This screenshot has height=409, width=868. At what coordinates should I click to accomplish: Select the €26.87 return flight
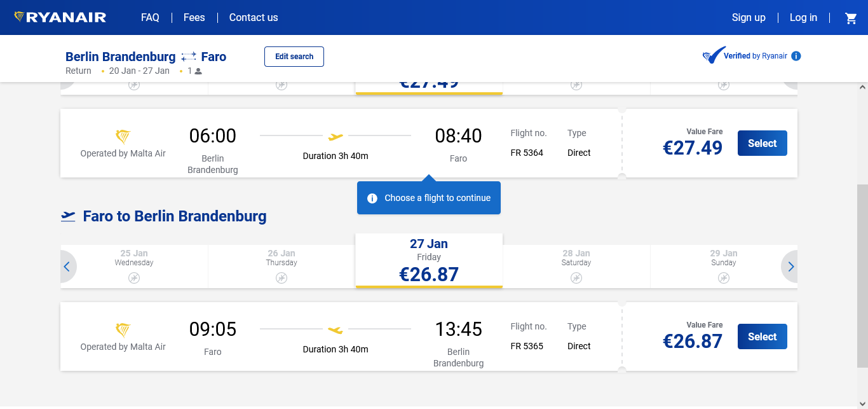pos(762,336)
